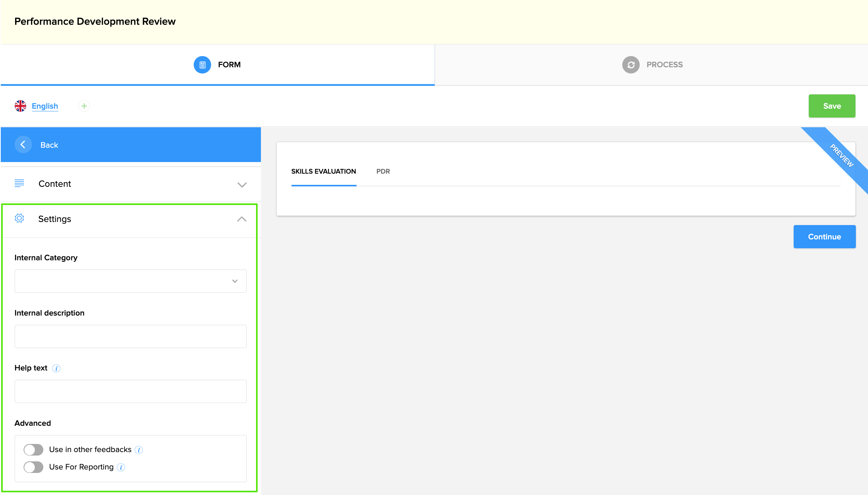Screen dimensions: 868x495
Task: Click the green Save button
Action: (x=832, y=106)
